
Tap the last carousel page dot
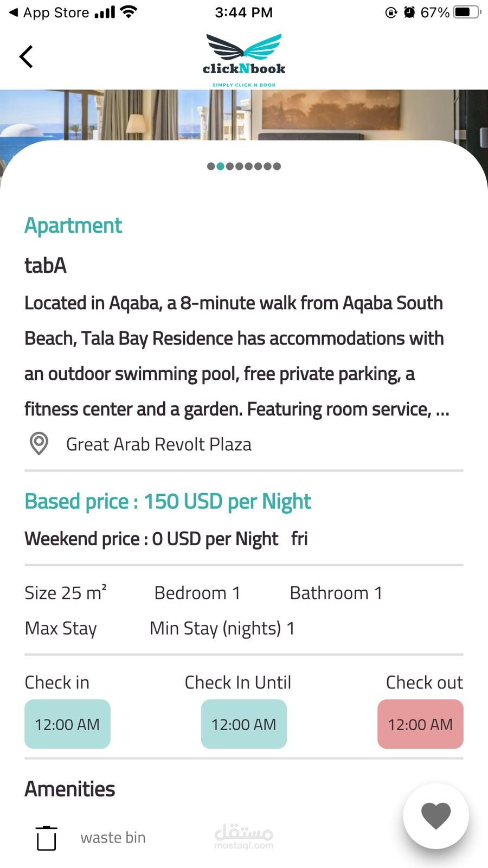[x=277, y=166]
